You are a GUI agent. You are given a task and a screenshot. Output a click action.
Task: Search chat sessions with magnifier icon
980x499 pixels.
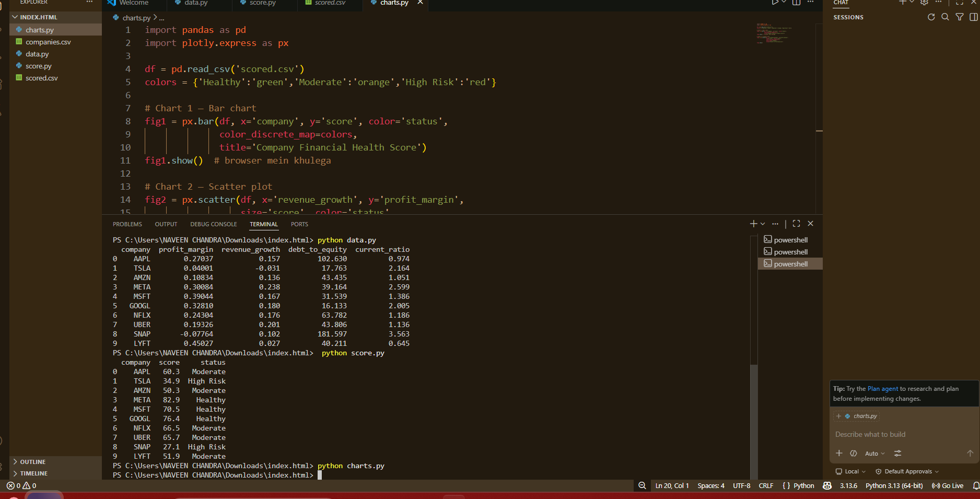945,17
